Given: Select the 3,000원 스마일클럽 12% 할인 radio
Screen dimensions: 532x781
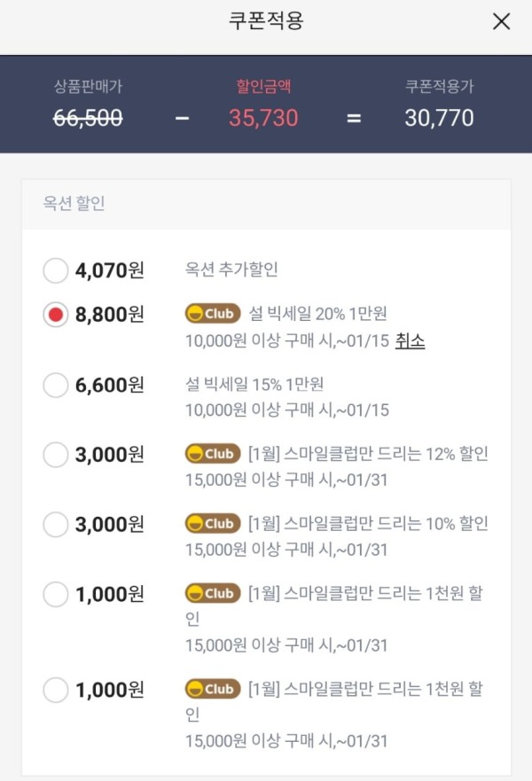Looking at the screenshot, I should tap(55, 455).
